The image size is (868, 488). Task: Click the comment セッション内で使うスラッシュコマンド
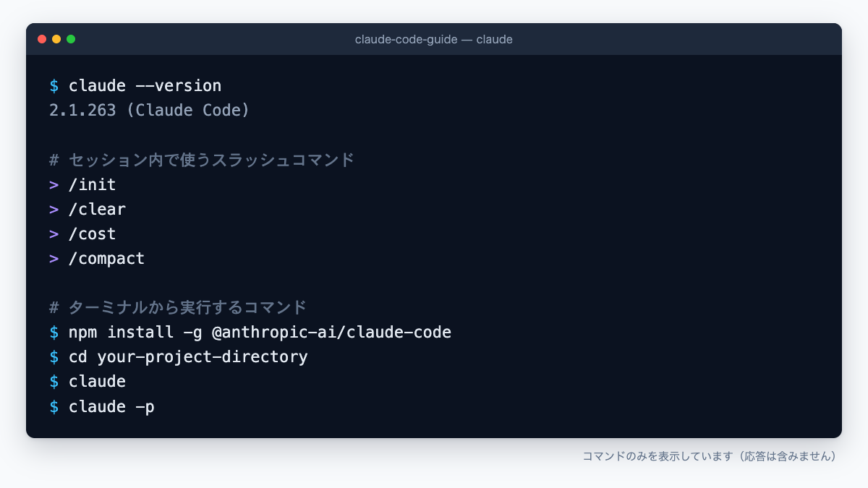pos(202,160)
